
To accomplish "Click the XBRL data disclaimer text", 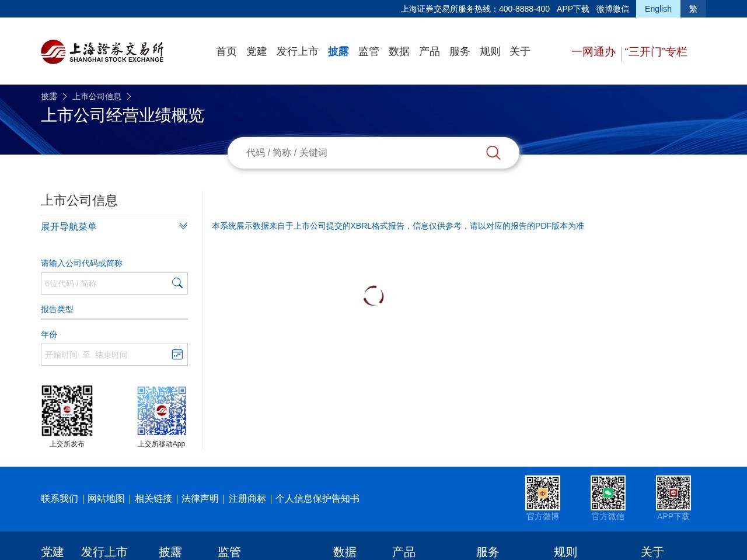I will (x=398, y=226).
